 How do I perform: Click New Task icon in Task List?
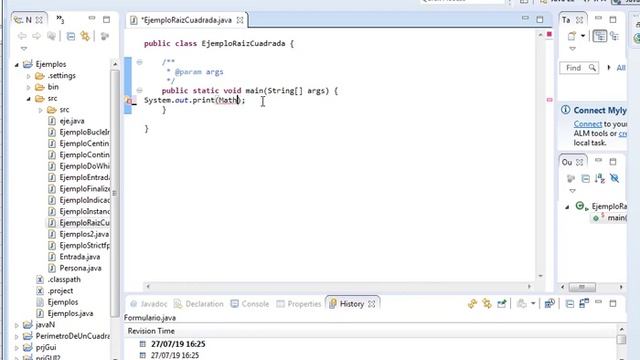[x=572, y=36]
